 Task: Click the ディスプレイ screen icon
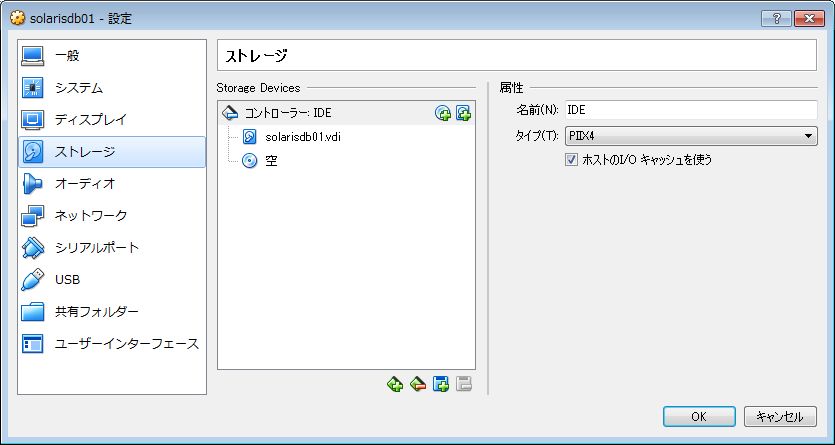32,120
